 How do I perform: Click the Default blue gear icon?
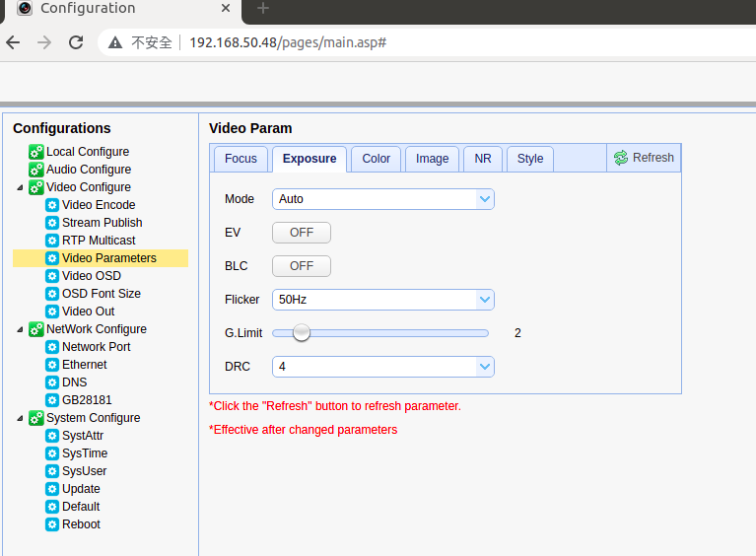tap(52, 507)
